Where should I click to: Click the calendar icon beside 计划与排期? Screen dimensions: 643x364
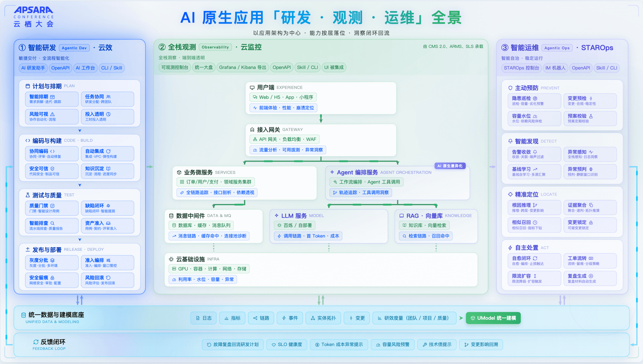28,86
